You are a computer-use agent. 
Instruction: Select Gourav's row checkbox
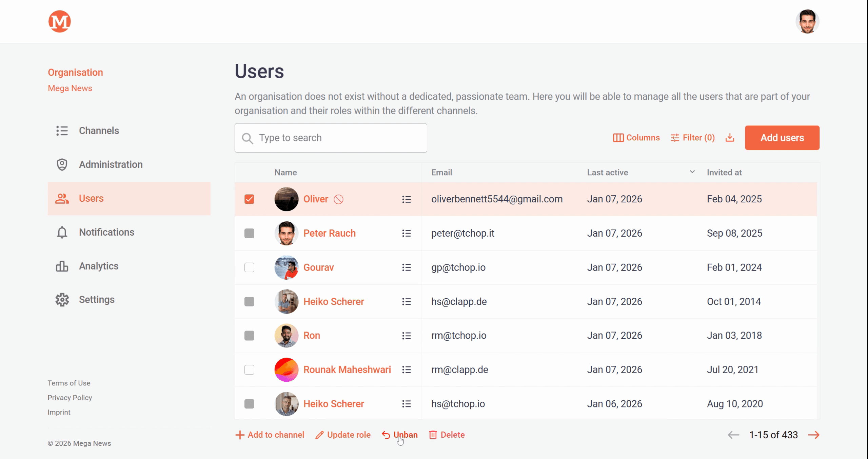point(249,267)
